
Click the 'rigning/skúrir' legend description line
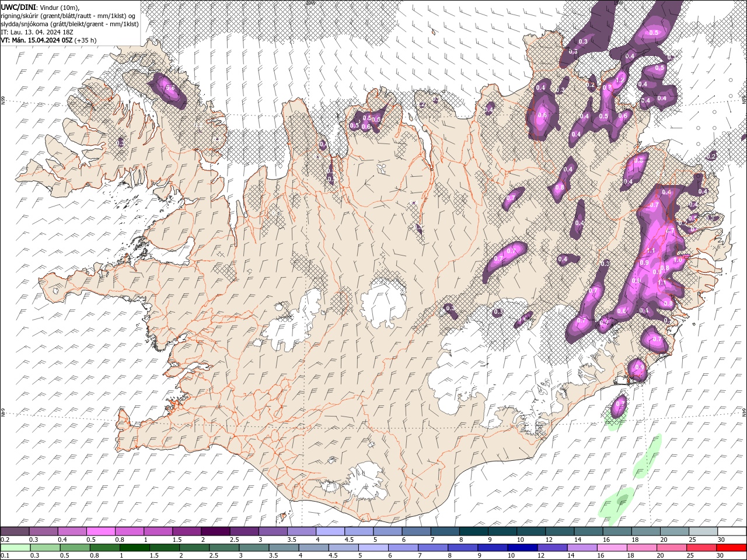point(68,16)
